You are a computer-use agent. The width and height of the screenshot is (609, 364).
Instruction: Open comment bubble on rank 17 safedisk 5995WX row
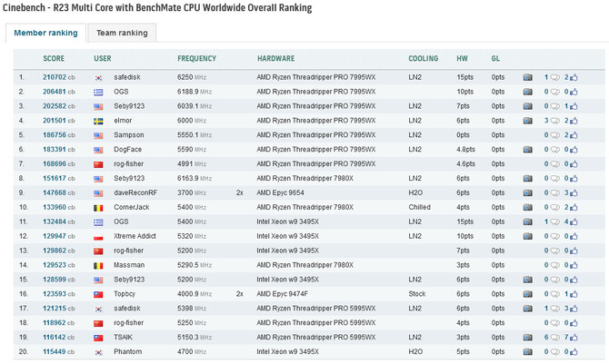[555, 309]
